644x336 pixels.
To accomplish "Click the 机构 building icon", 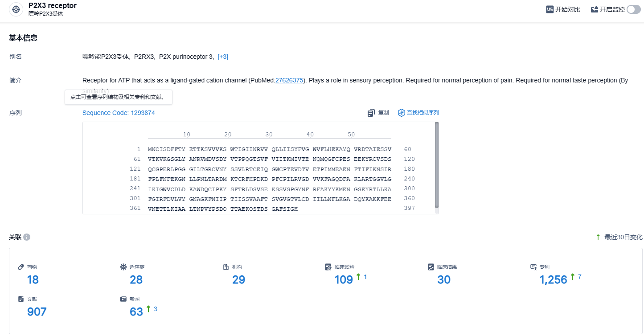I will (226, 267).
